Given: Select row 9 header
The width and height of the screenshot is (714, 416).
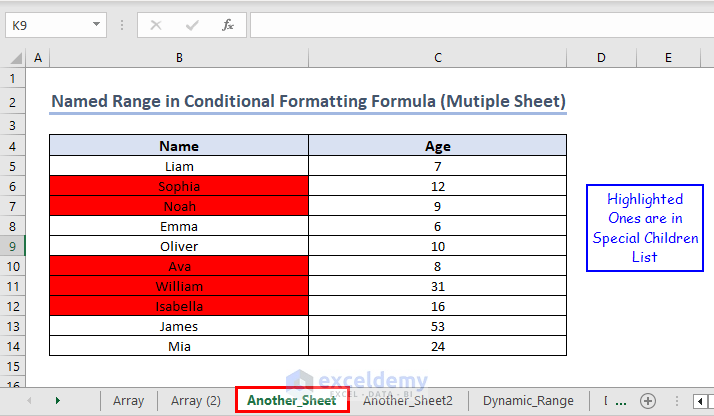Looking at the screenshot, I should tap(13, 246).
